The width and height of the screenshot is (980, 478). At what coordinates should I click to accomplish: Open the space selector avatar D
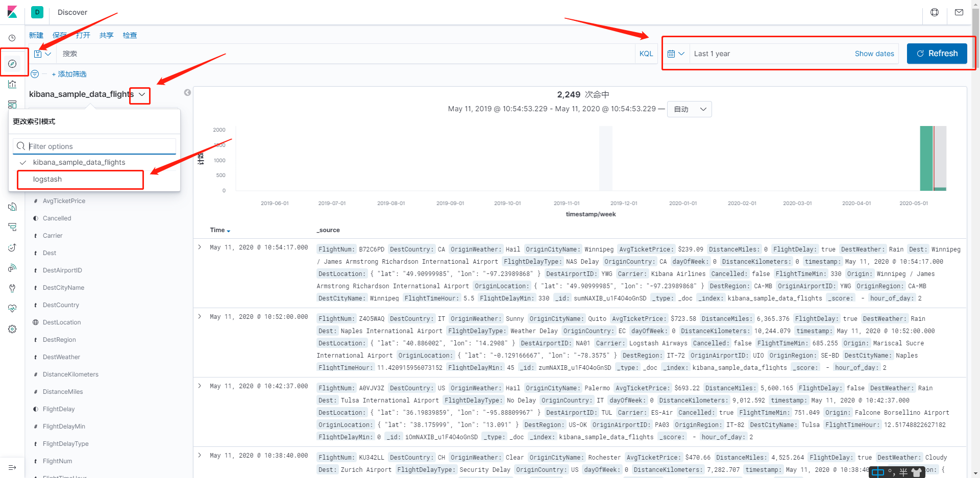click(37, 12)
